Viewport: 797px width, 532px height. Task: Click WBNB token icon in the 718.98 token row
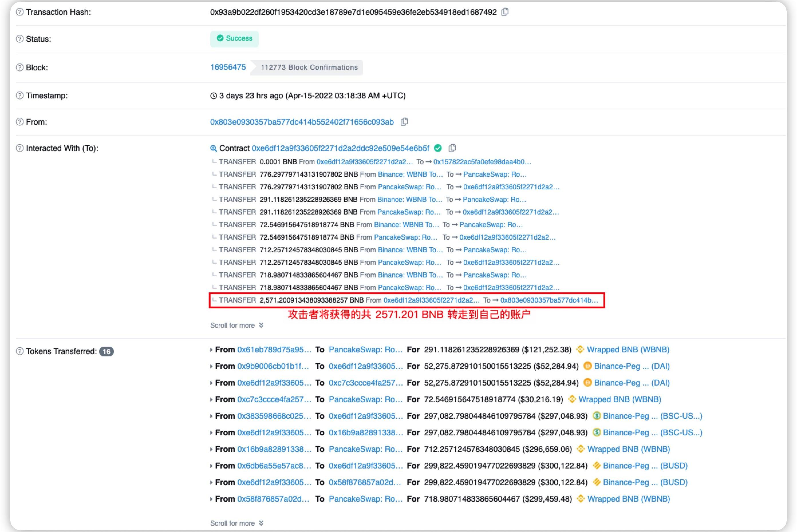(x=581, y=499)
